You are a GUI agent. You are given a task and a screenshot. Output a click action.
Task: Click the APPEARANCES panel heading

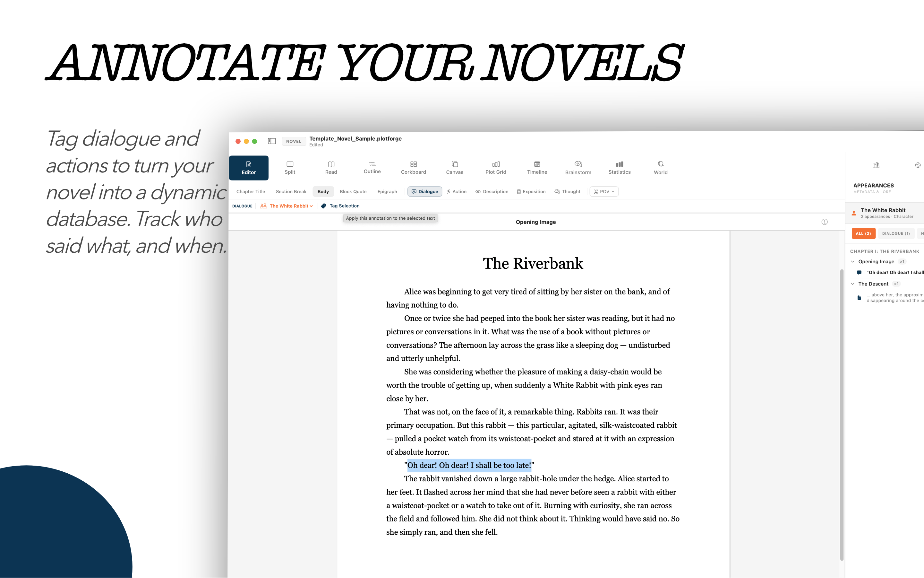pyautogui.click(x=874, y=185)
